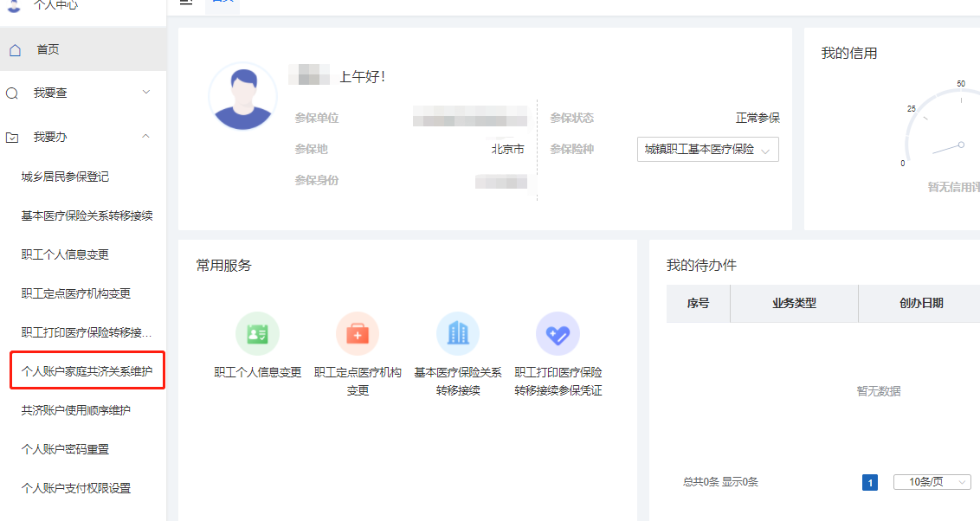
Task: Open the 10条/页 page size dropdown
Action: click(932, 482)
